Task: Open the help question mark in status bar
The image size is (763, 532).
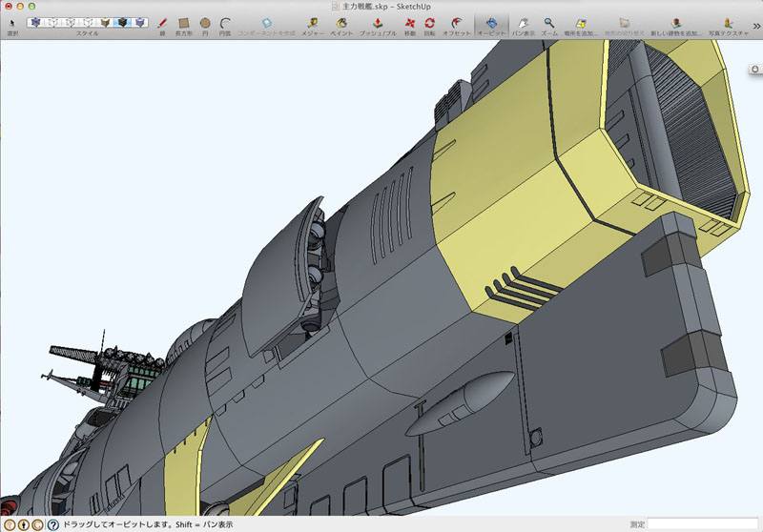Action: pos(52,524)
